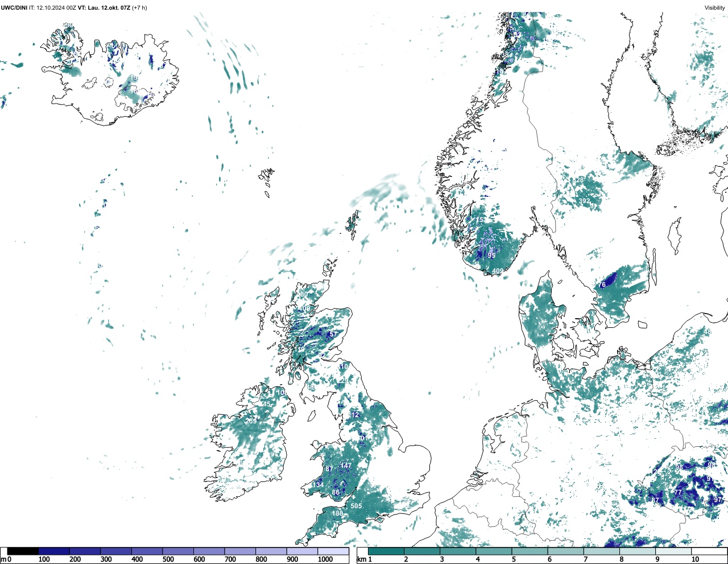The image size is (728, 564).
Task: Click the 'km' unit label on the kilometer scale
Action: click(361, 559)
